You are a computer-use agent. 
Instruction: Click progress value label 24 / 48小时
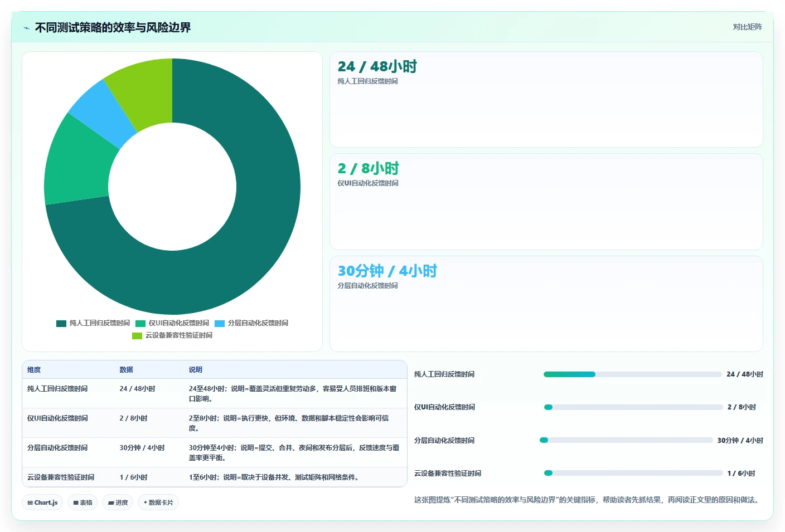pyautogui.click(x=745, y=374)
